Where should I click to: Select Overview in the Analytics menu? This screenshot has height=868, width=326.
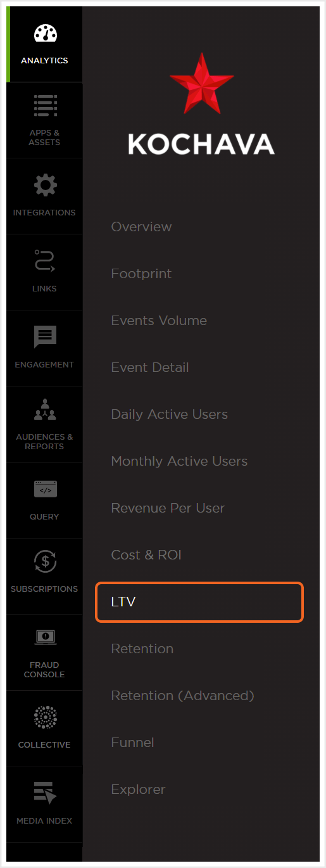tap(141, 227)
